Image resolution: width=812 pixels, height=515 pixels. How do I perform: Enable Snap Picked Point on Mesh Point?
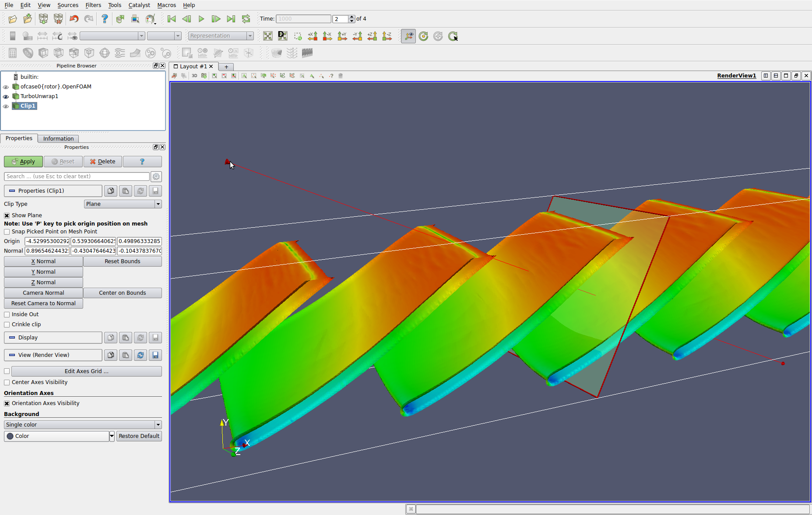click(7, 232)
